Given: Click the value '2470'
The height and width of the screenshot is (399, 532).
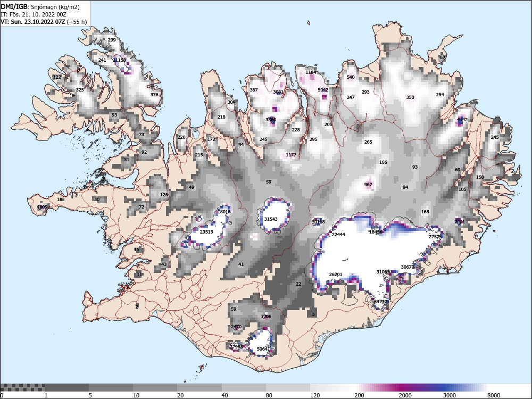Looking at the screenshot, I should (x=236, y=327).
